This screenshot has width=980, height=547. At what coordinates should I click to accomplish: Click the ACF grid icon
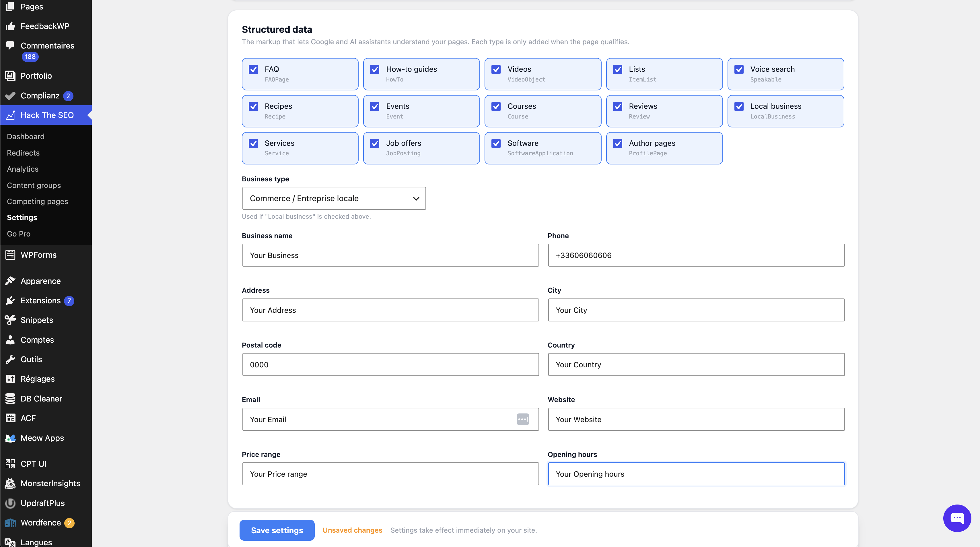point(10,418)
